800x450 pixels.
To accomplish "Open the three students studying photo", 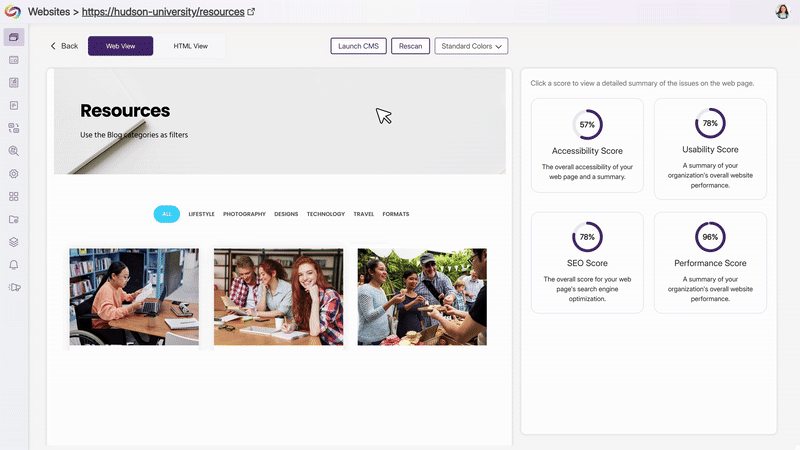I will (x=279, y=297).
